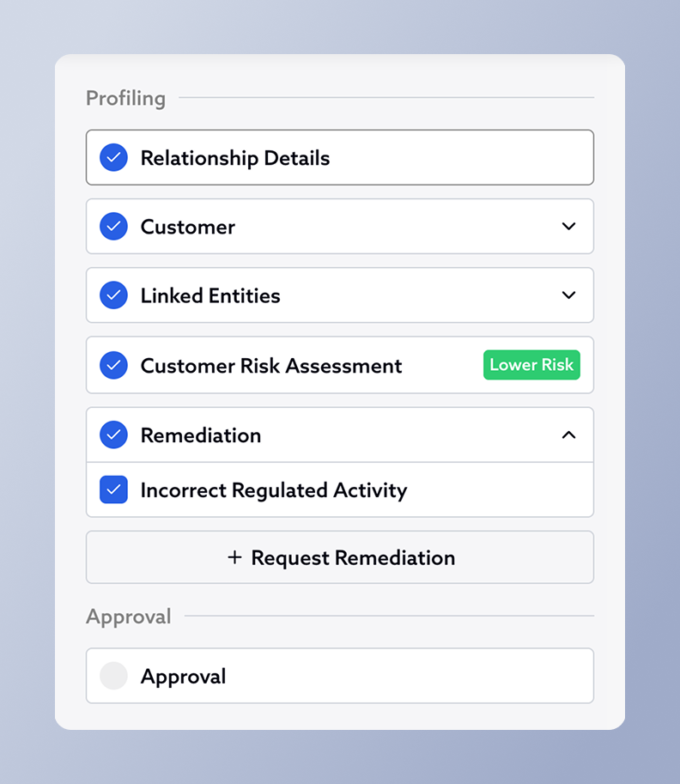Expand the Linked Entities chevron

[568, 295]
